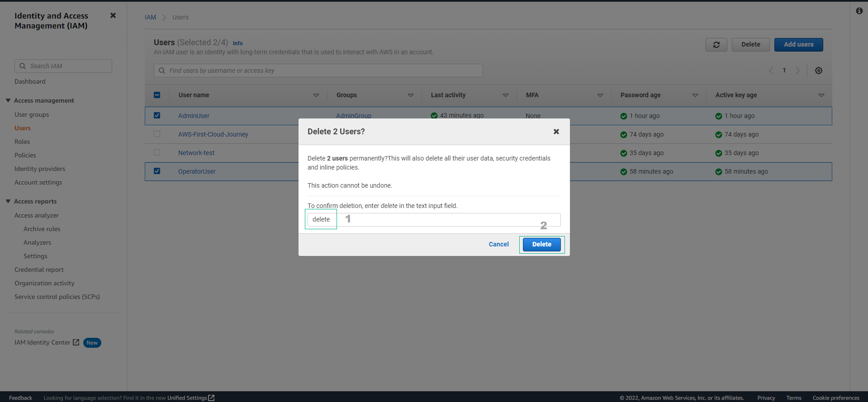The width and height of the screenshot is (868, 402).
Task: Open IAM Identity Center link
Action: [x=47, y=343]
